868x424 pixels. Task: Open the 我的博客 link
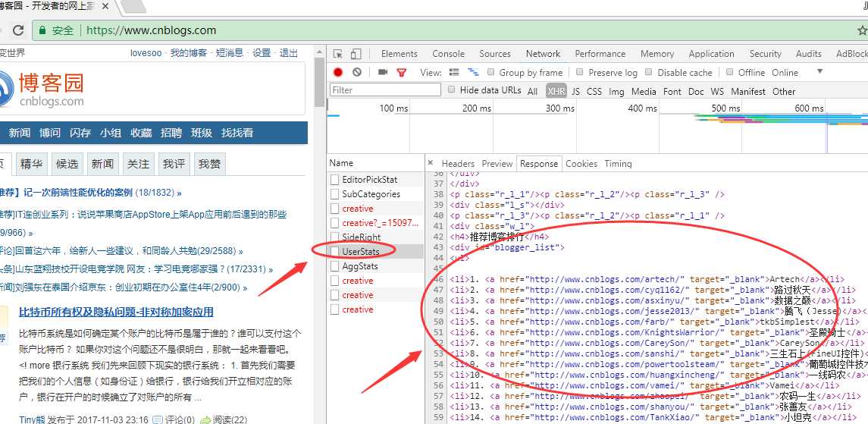point(189,53)
